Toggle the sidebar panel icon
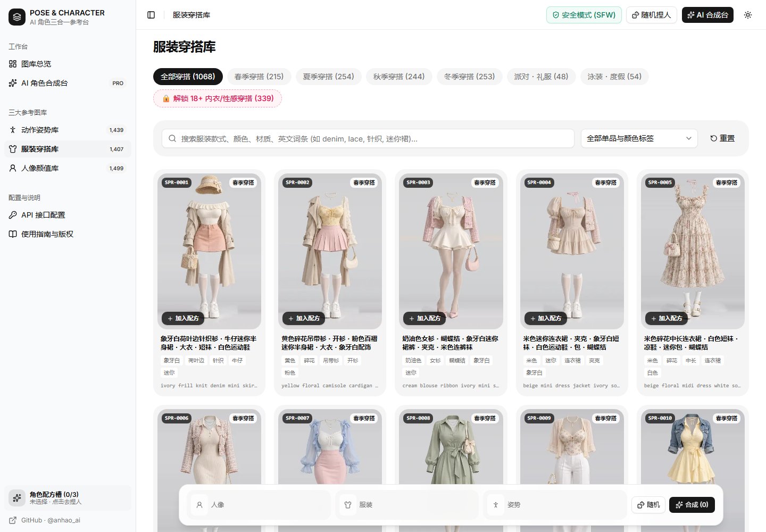The width and height of the screenshot is (766, 532). click(151, 15)
